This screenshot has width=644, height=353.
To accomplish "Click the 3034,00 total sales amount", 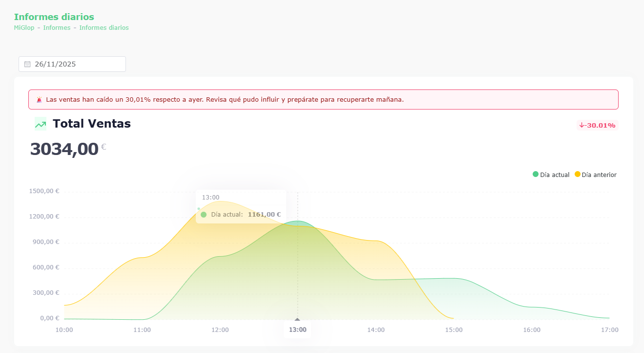I will [64, 149].
